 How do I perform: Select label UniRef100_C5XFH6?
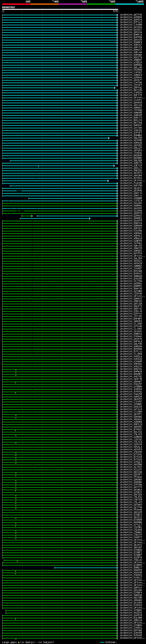click(131, 294)
